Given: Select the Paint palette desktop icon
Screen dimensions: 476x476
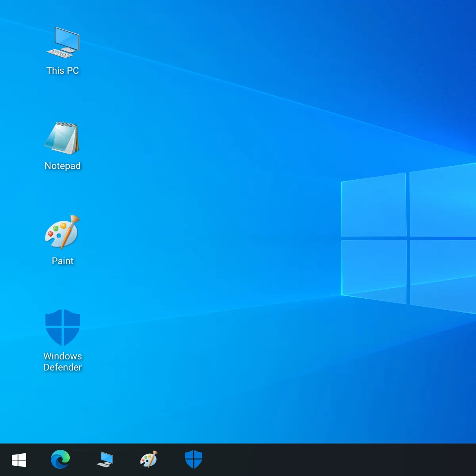Looking at the screenshot, I should [x=62, y=233].
